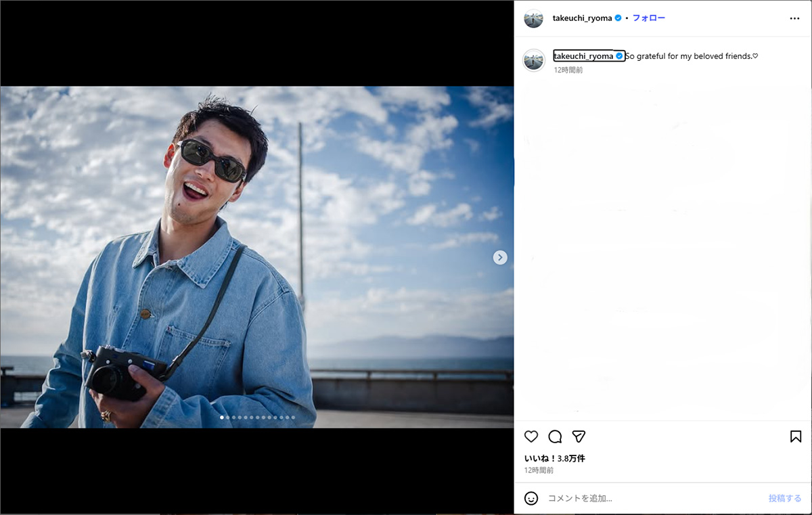The width and height of the screenshot is (812, 515).
Task: Click into the コメントを追加 comment field
Action: click(x=650, y=498)
